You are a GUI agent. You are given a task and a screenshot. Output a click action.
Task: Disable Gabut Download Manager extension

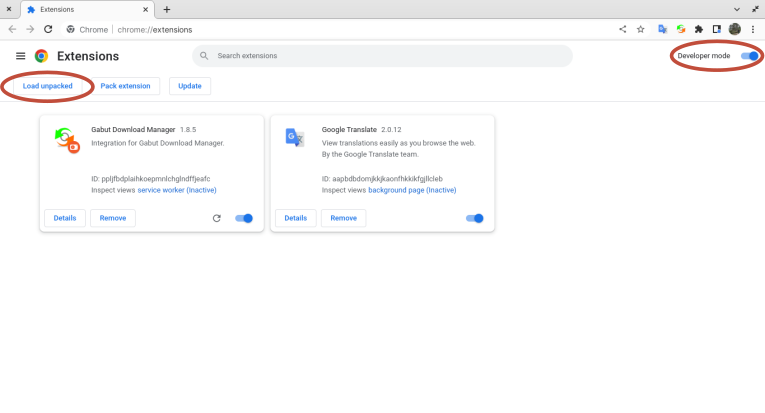coord(244,218)
